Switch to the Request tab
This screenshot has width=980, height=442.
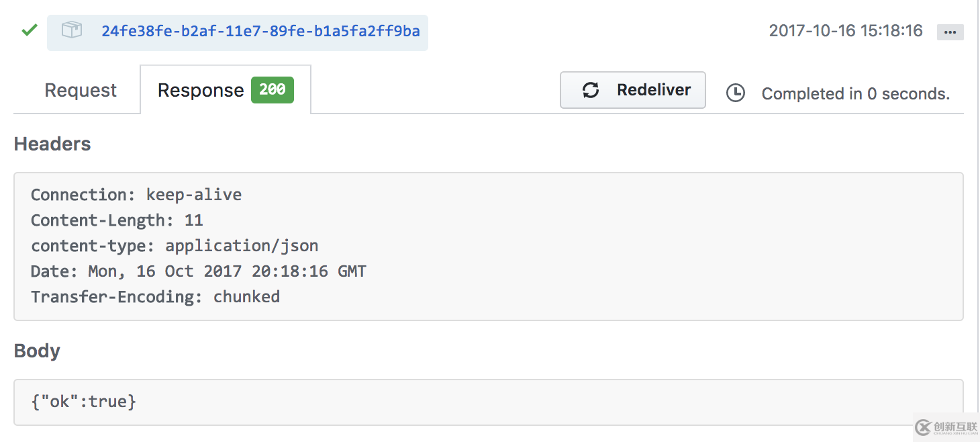tap(81, 91)
